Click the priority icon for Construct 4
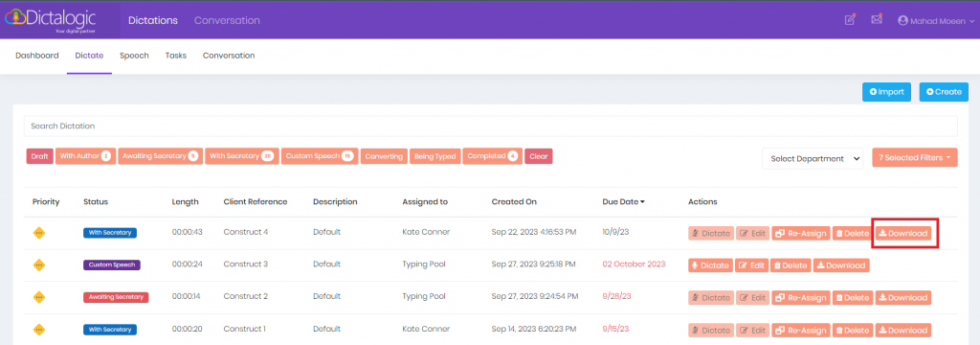Screen dimensions: 980x345 tap(39, 233)
